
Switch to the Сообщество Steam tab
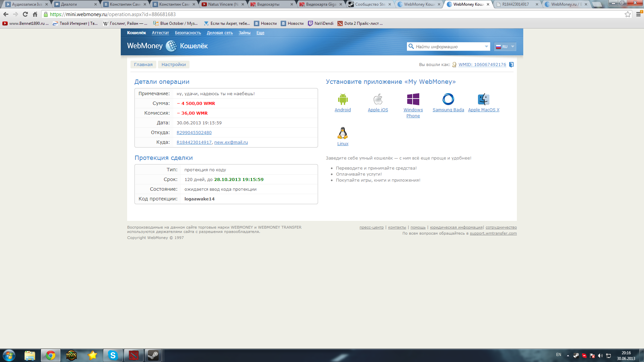coord(370,4)
